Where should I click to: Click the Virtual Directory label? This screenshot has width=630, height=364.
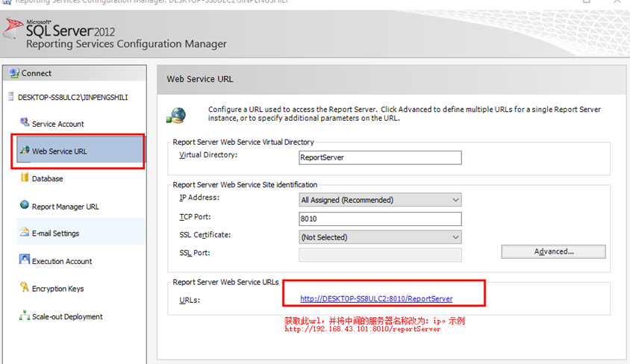pos(208,155)
